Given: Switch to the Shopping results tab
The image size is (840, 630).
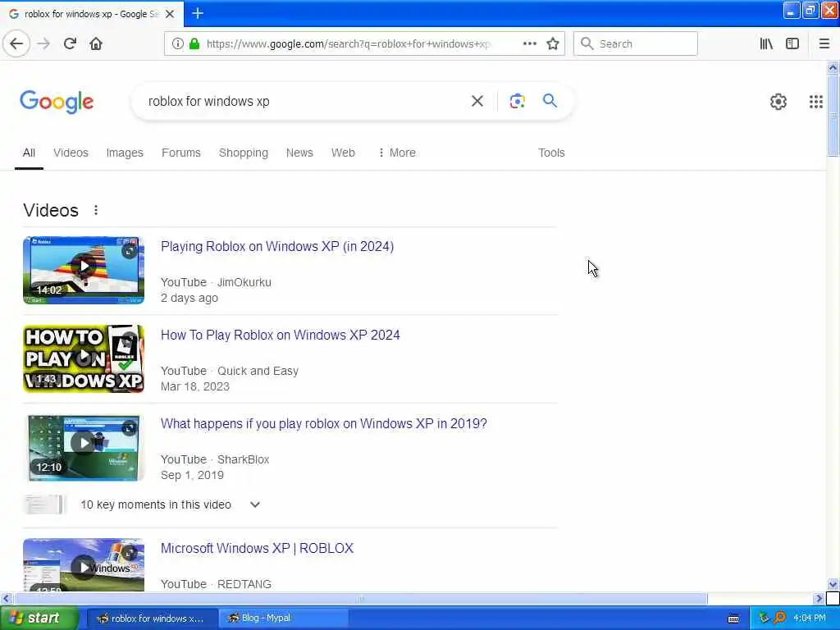Looking at the screenshot, I should click(243, 153).
